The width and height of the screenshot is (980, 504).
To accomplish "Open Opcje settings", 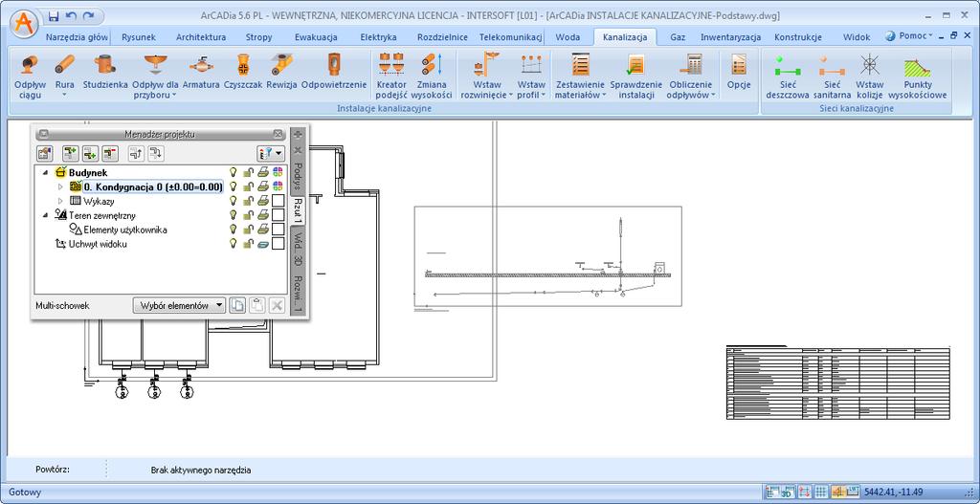I will 739,72.
